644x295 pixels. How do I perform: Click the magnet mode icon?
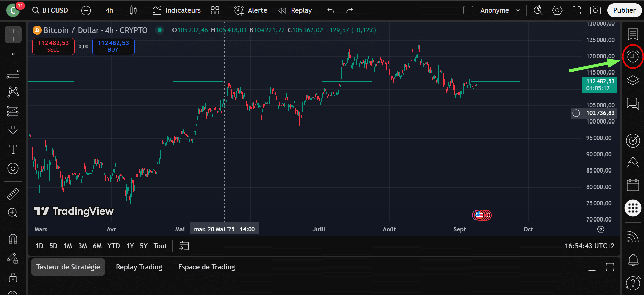pyautogui.click(x=13, y=239)
